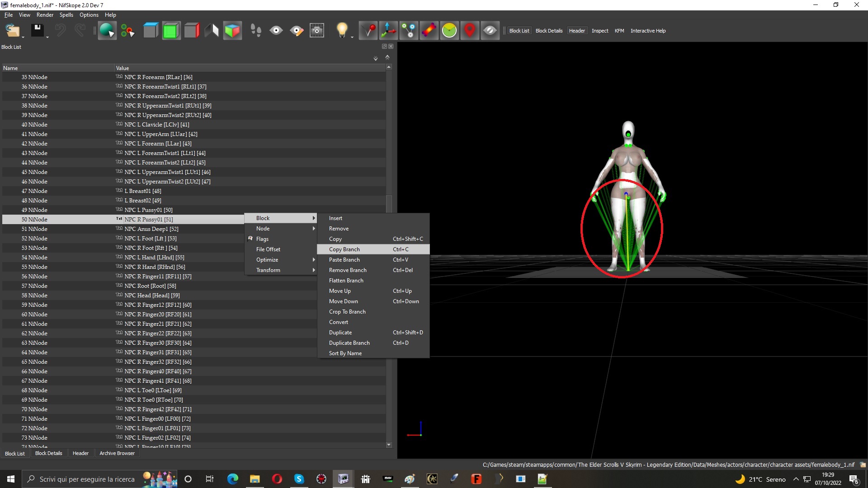This screenshot has width=868, height=488.
Task: Select the green sphere object-select tool
Action: (107, 31)
